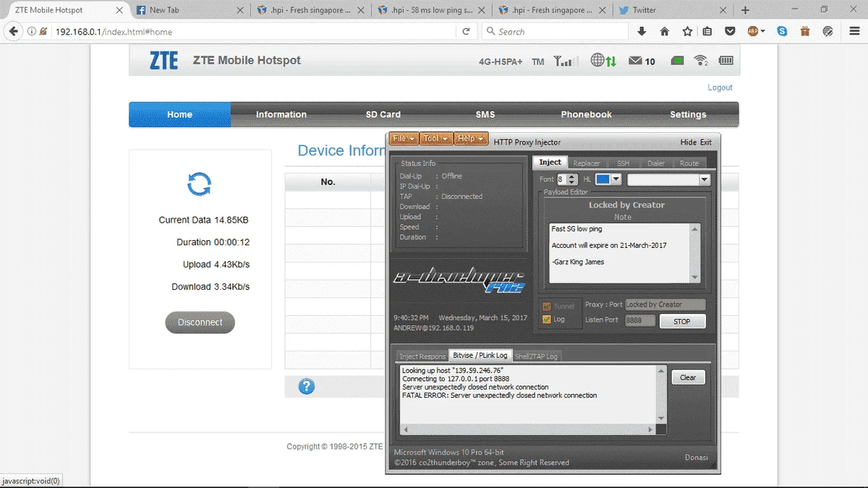Viewport: 868px width, 488px height.
Task: Open Firefox downloads arrow icon
Action: pos(642,32)
